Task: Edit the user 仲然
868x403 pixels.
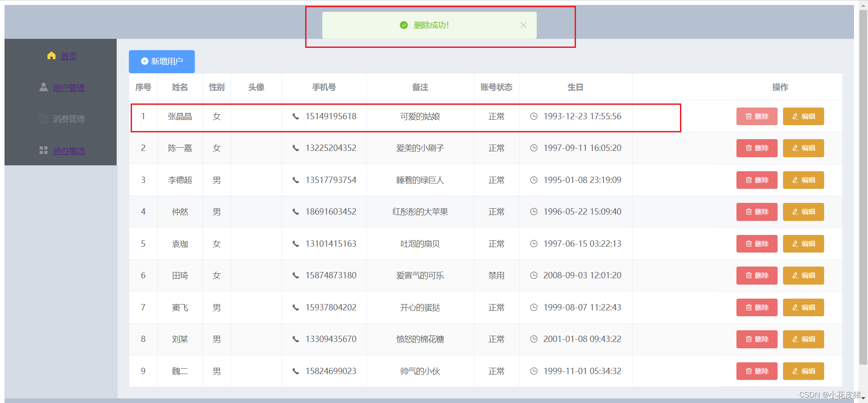Action: tap(803, 212)
